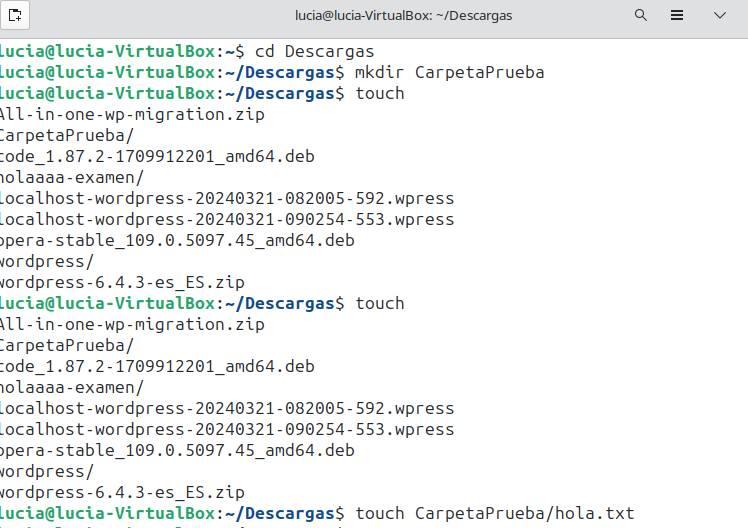Click first opera-stable_109.0.5097.45_amd64.deb entry
The height and width of the screenshot is (528, 748).
[177, 240]
